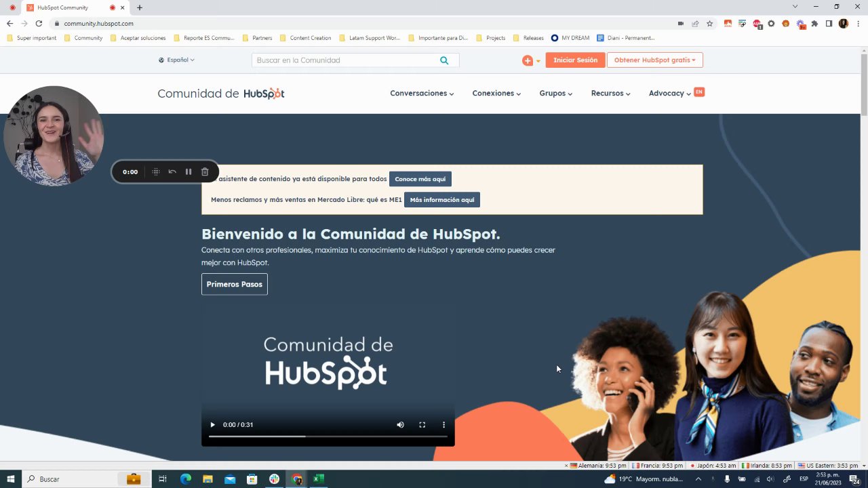The width and height of the screenshot is (868, 488).
Task: Click the volume icon in system tray
Action: pyautogui.click(x=771, y=479)
